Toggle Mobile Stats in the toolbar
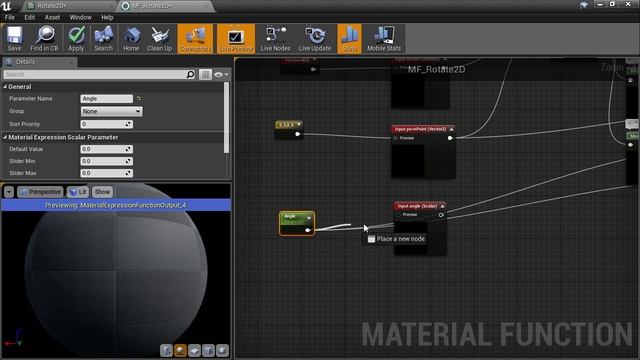 point(384,38)
